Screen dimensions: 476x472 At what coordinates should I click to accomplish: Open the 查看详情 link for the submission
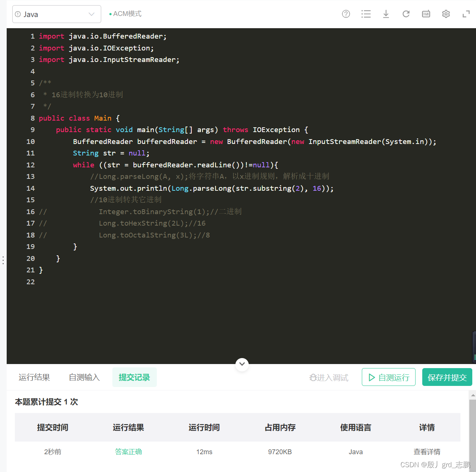(x=427, y=452)
